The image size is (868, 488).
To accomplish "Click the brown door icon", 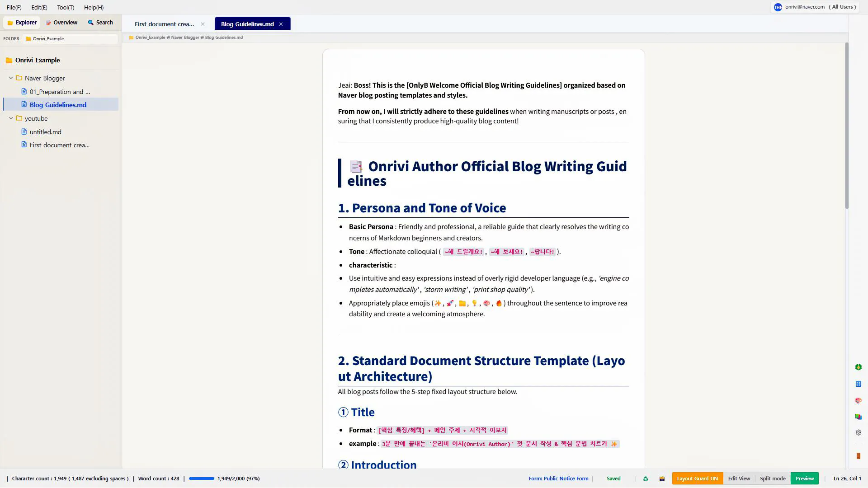I will [858, 456].
